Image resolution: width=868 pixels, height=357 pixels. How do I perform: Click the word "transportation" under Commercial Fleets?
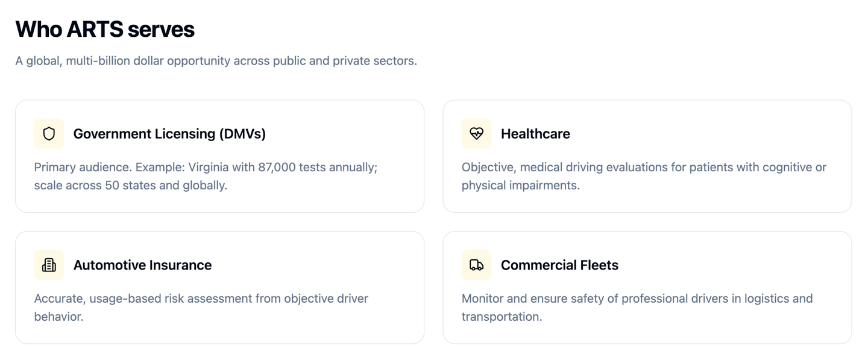click(x=501, y=317)
